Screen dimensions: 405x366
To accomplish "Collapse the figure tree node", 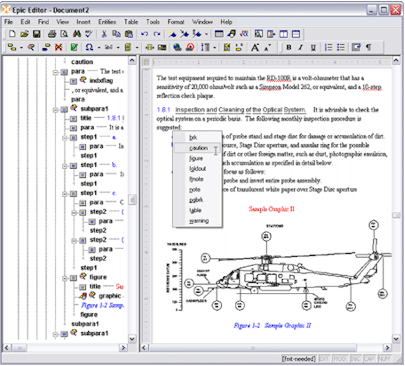I will (65, 277).
